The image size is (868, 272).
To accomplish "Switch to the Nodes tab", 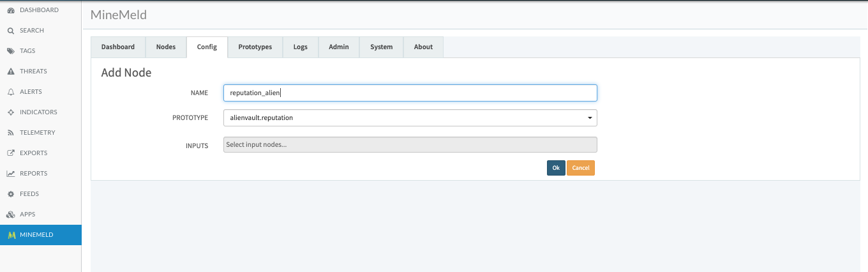I will [166, 47].
